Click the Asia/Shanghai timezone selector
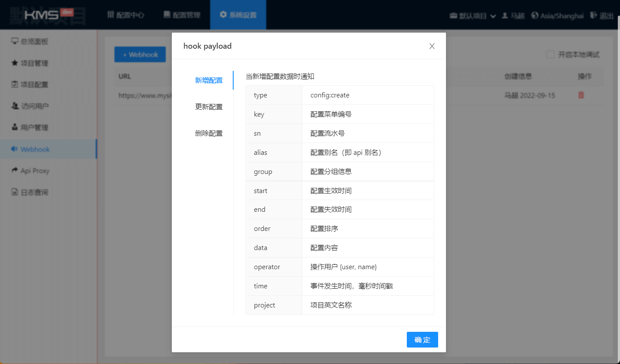620x364 pixels. pyautogui.click(x=557, y=16)
